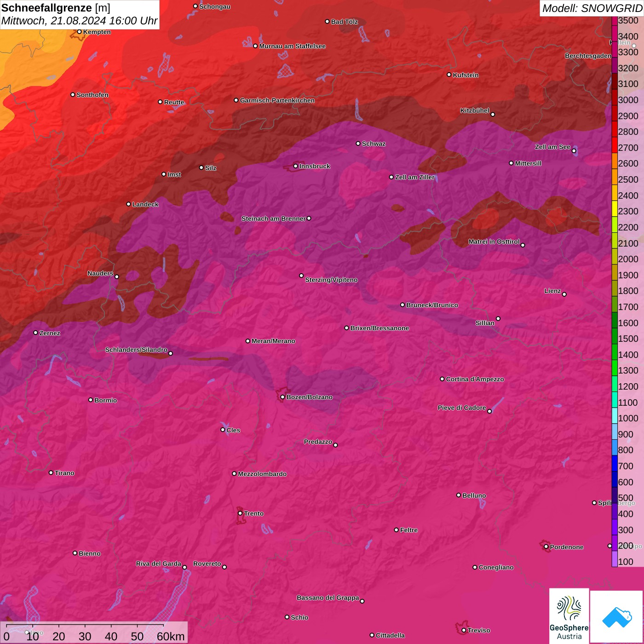
Task: Click the Zernez label
Action: coord(50,333)
